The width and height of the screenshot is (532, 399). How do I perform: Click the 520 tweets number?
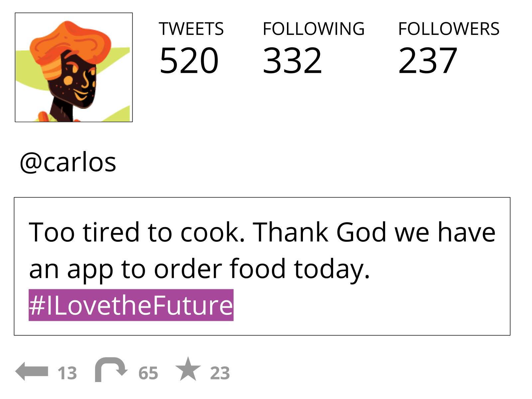(189, 61)
